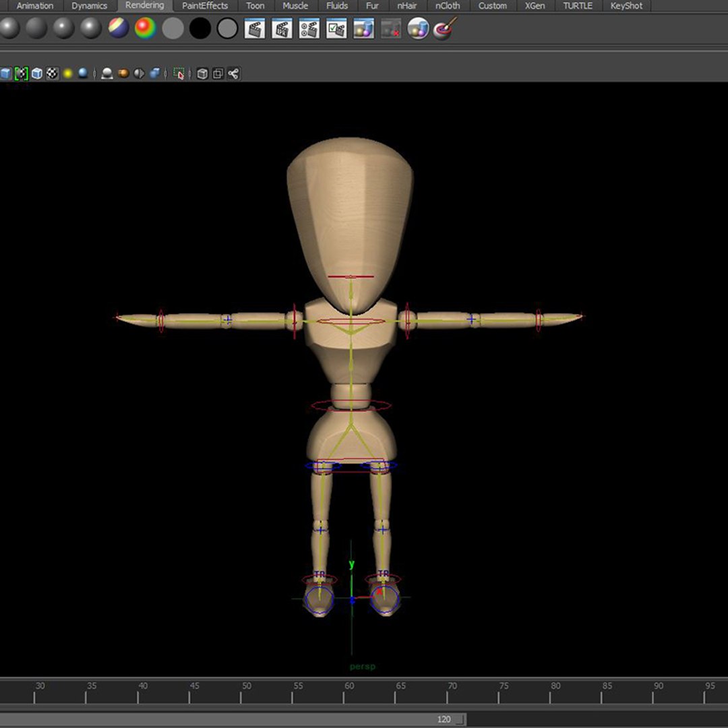Activate the 3D Paint bowl-and-brush tool

click(x=445, y=28)
